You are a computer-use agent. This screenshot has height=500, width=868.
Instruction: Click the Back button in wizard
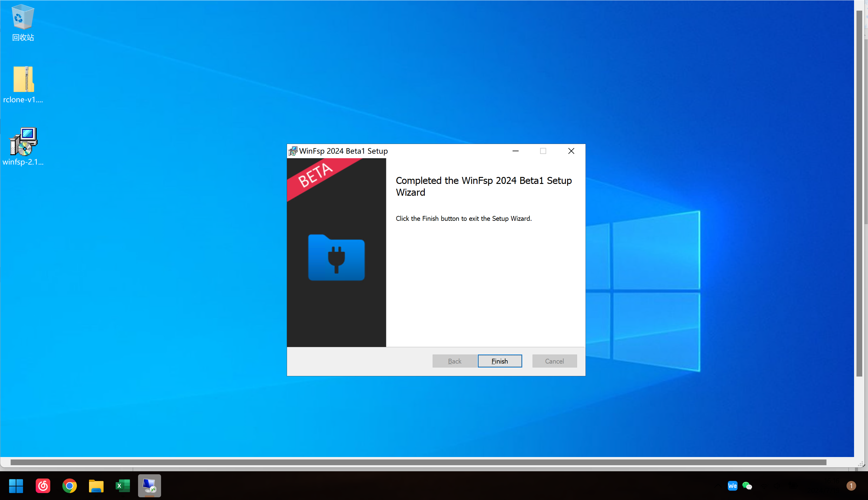[x=454, y=361]
